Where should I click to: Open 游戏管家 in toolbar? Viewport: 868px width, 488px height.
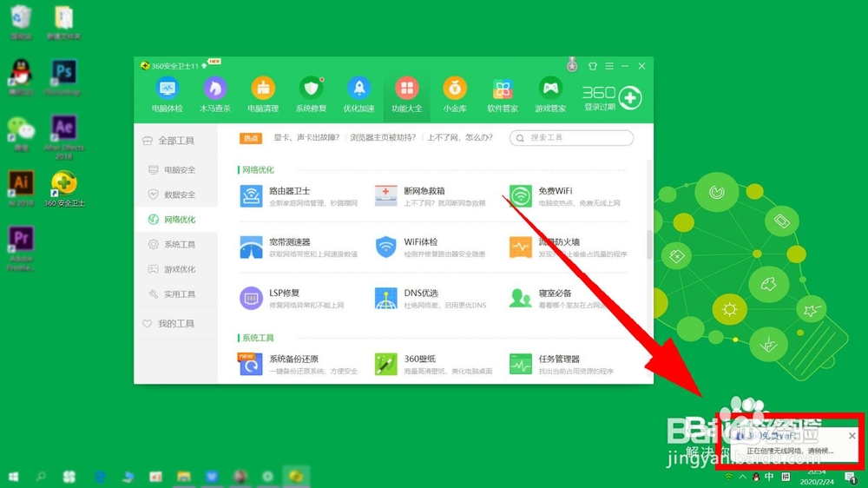click(x=550, y=96)
